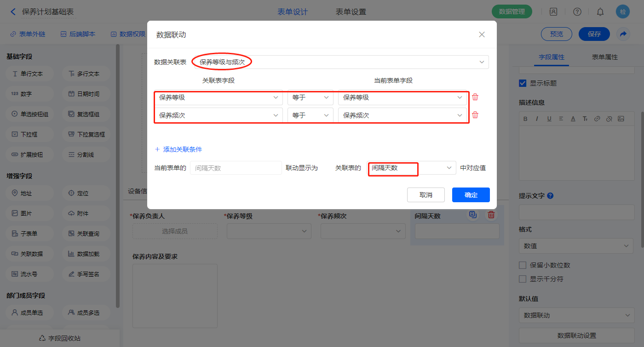644x347 pixels.
Task: Click the 确定 button
Action: tap(471, 195)
